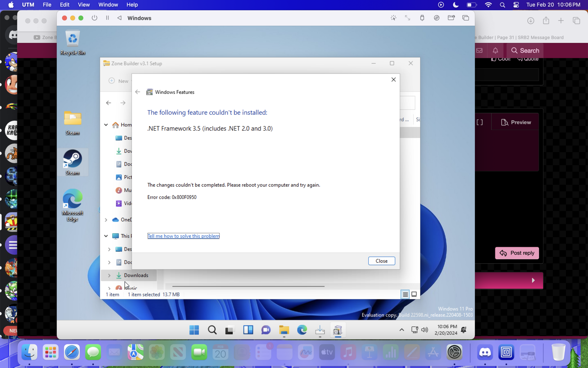This screenshot has height=368, width=588.
Task: Click the Windows network tray icon
Action: click(x=415, y=330)
